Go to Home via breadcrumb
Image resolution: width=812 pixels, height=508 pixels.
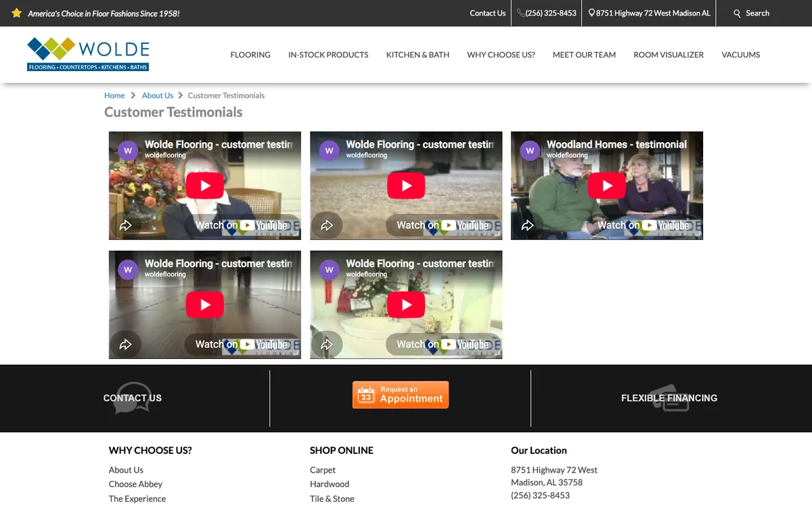click(114, 96)
